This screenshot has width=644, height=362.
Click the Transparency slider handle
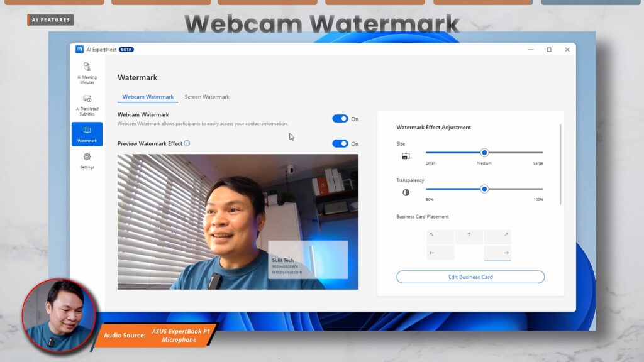[484, 189]
